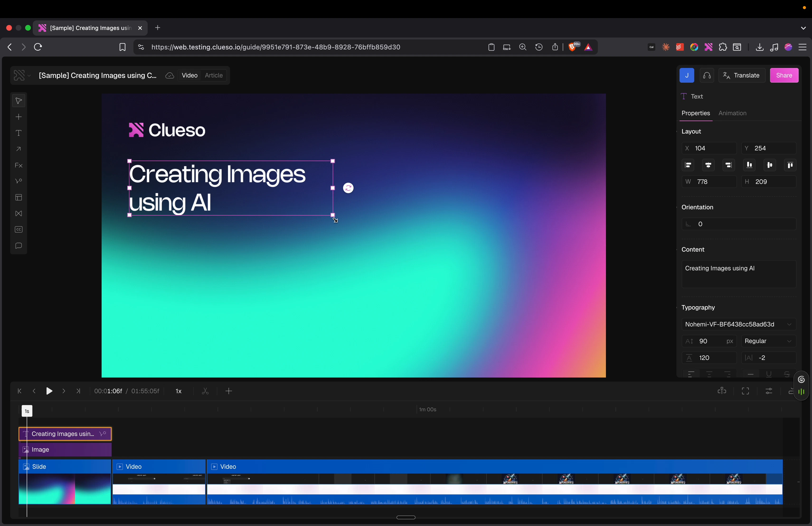The image size is (812, 526).
Task: Open the font family dropdown
Action: [x=739, y=324]
